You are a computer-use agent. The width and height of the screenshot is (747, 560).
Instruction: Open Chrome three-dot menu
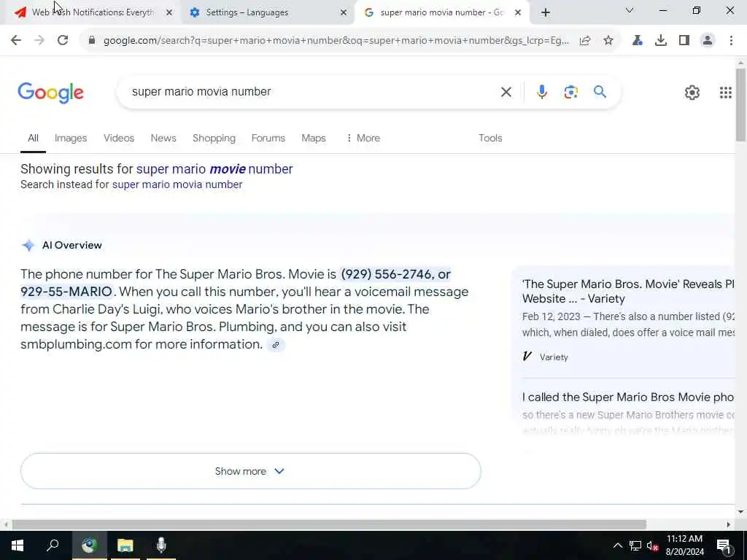(731, 41)
